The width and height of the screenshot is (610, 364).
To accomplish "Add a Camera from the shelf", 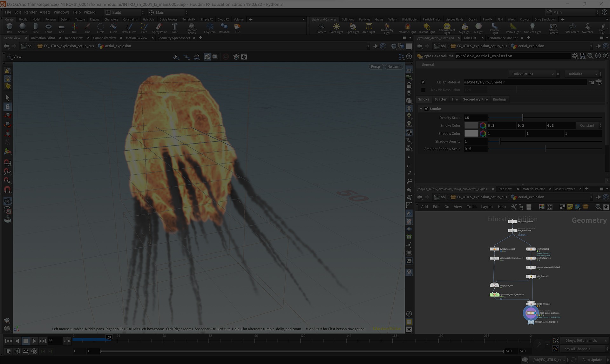I will pyautogui.click(x=321, y=28).
